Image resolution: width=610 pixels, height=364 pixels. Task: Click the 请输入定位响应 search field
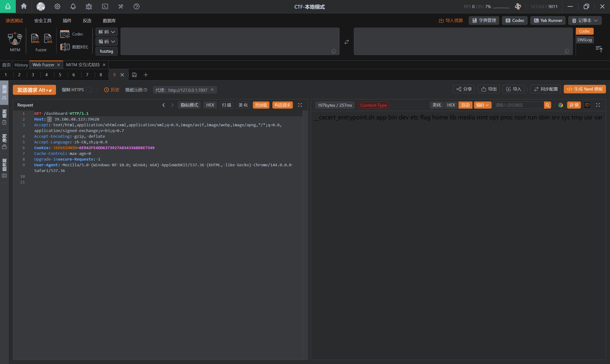pyautogui.click(x=518, y=105)
